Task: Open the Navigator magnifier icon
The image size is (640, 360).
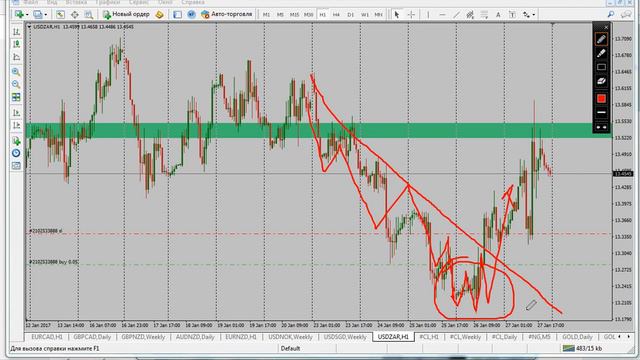Action: pos(89,14)
